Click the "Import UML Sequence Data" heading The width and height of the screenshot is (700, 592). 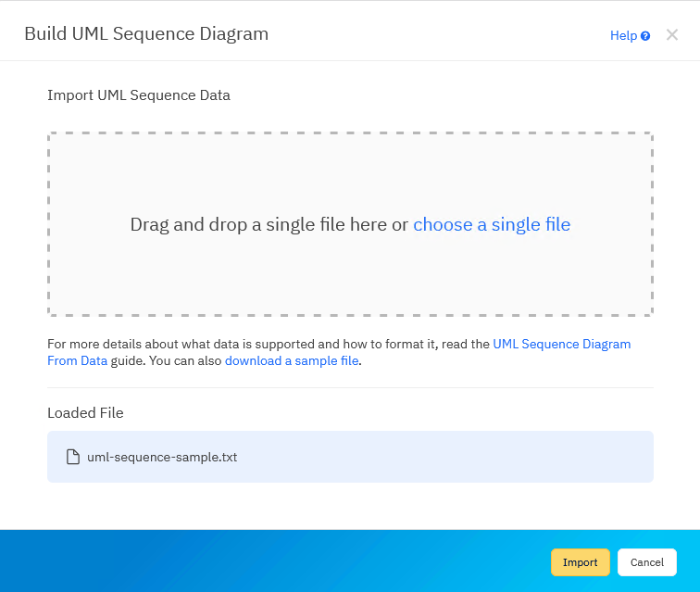139,94
